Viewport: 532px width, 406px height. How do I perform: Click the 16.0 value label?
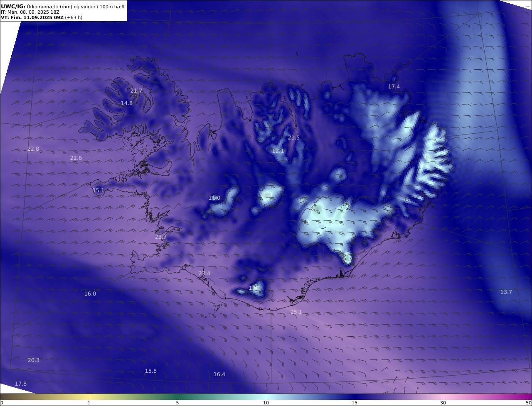tap(90, 293)
